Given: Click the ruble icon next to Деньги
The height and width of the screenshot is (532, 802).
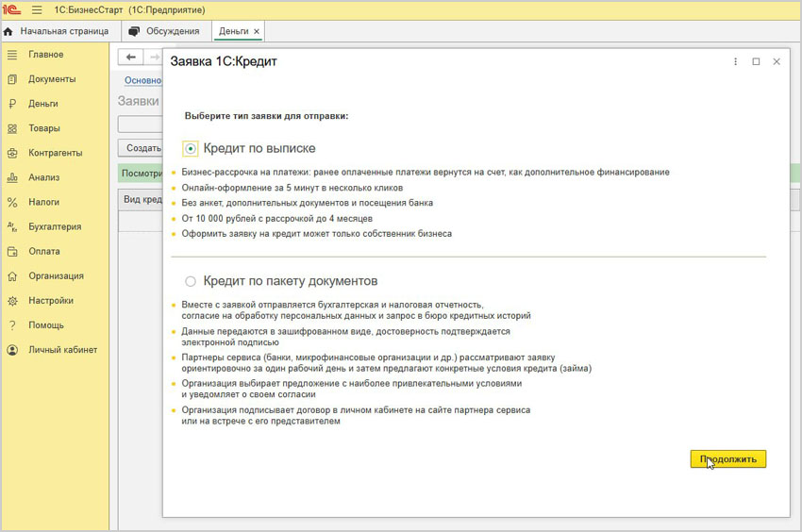Looking at the screenshot, I should tap(12, 104).
